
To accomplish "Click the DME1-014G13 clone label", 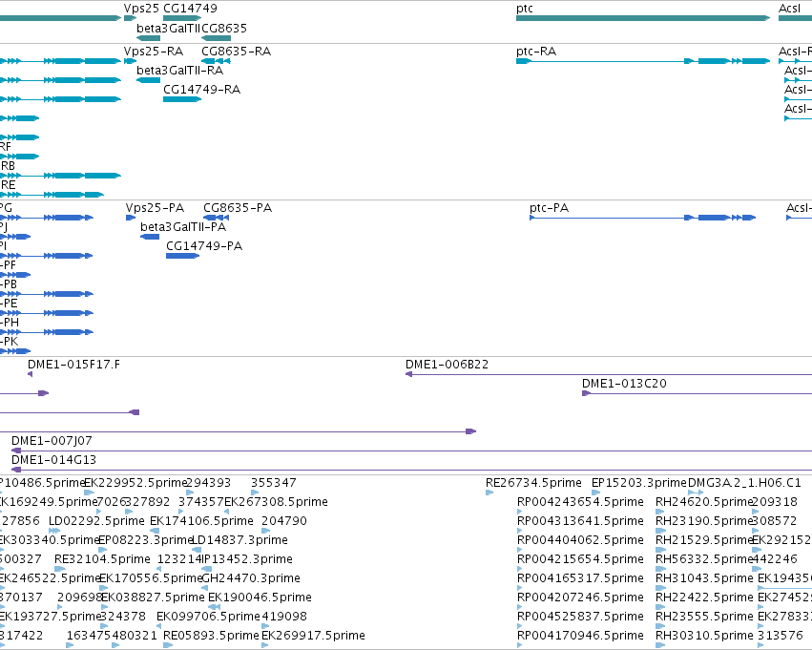I will point(53,460).
